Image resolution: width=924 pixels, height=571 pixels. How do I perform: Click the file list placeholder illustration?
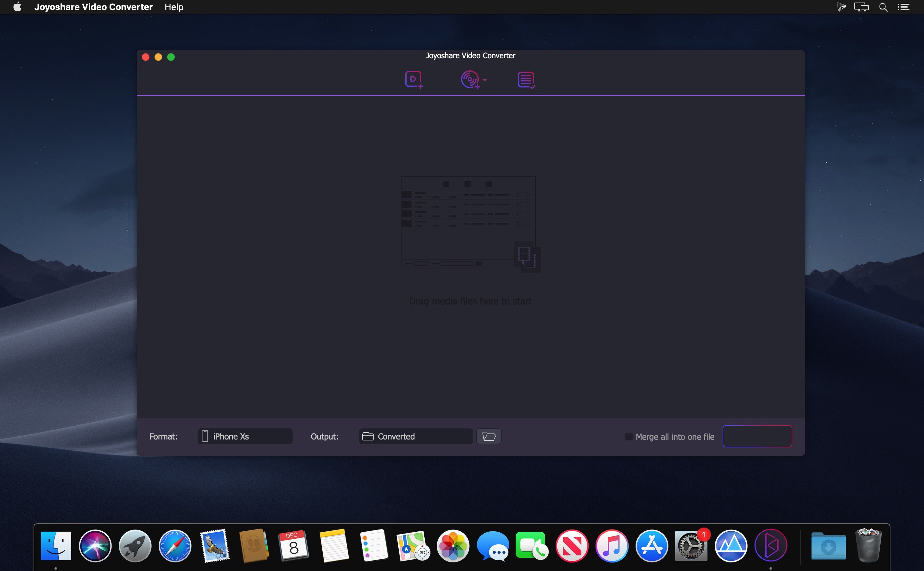pyautogui.click(x=471, y=224)
